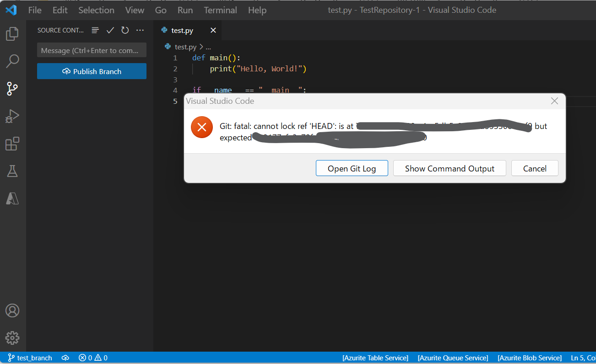Click the Azurite Queue Service status item
This screenshot has height=364, width=596.
[x=453, y=358]
